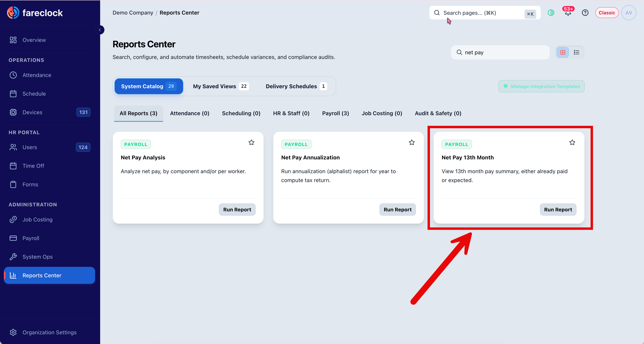
Task: Focus the net pay report search field
Action: coord(500,53)
